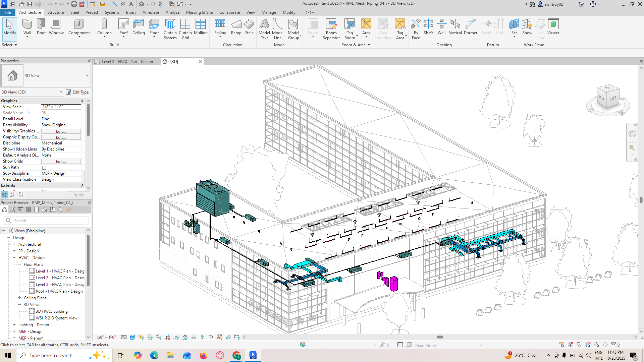Toggle the Sub-Discipline property checkbox
Screen dimensions: 644x362
[x=84, y=173]
